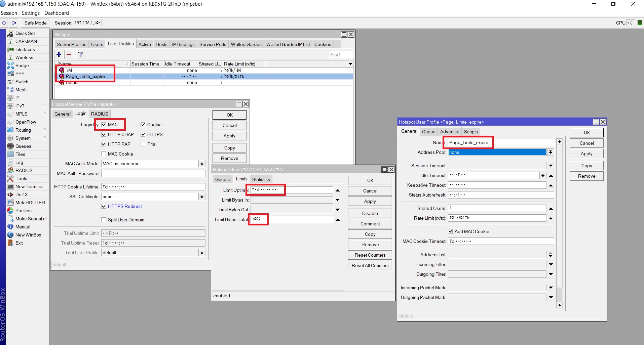Open Make Supout.rif in the sidebar
Image resolution: width=644 pixels, height=345 pixels.
tap(31, 219)
